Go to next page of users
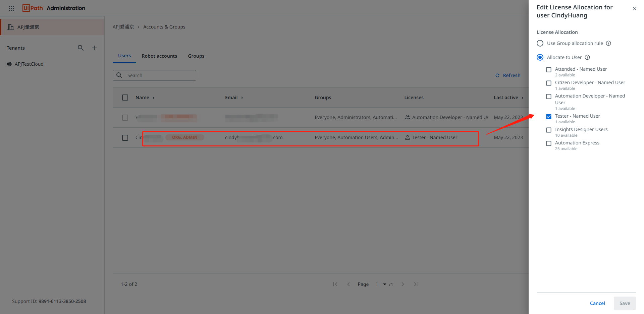Image resolution: width=644 pixels, height=314 pixels. point(403,284)
